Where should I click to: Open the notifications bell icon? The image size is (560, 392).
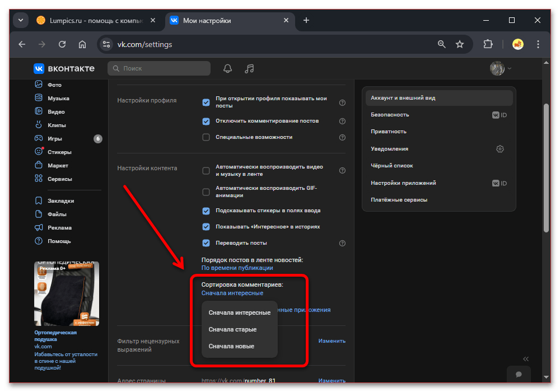click(227, 68)
